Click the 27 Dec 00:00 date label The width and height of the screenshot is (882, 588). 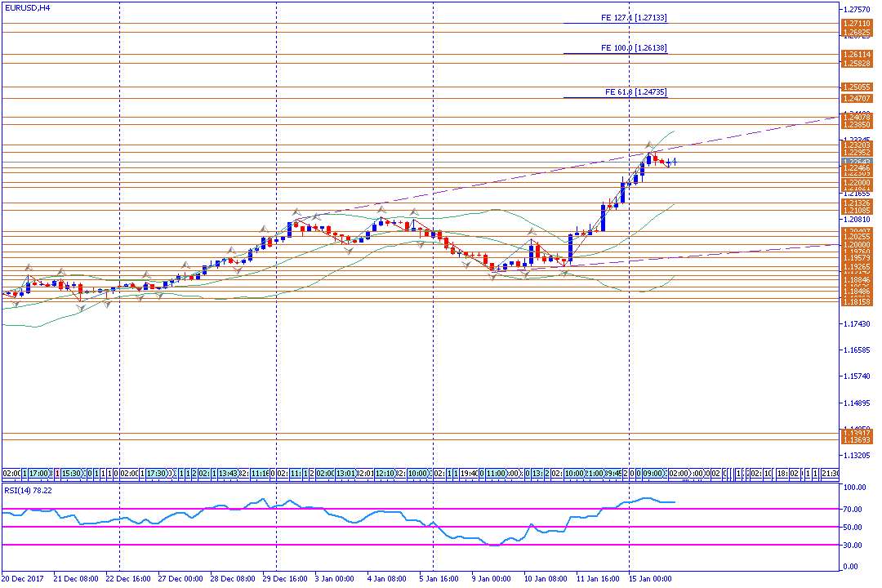[180, 578]
